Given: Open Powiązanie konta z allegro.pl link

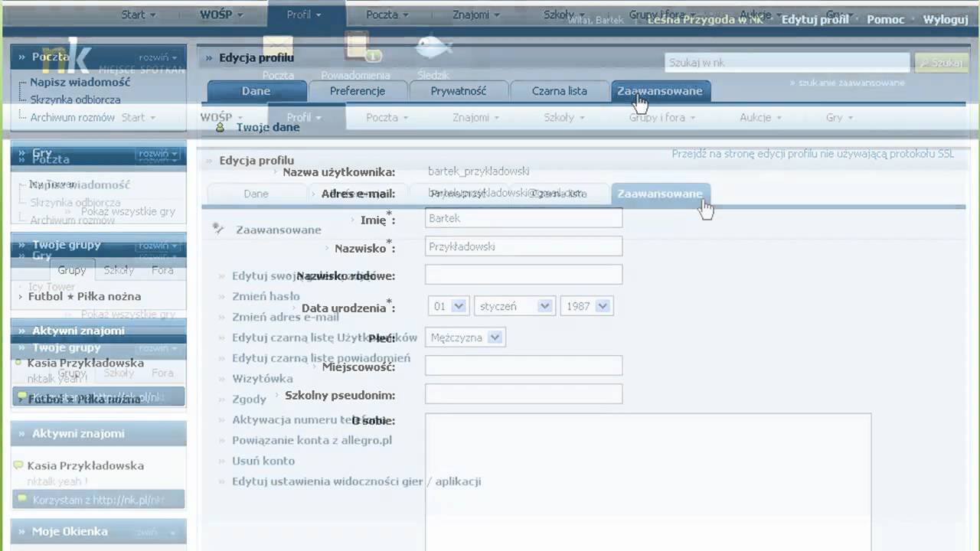Looking at the screenshot, I should point(312,440).
